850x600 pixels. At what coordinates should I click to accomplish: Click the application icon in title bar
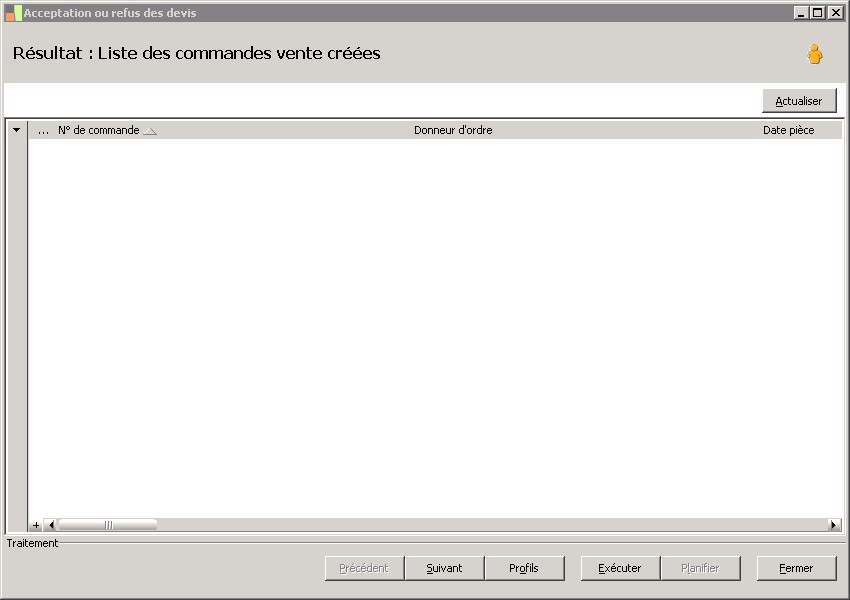13,13
